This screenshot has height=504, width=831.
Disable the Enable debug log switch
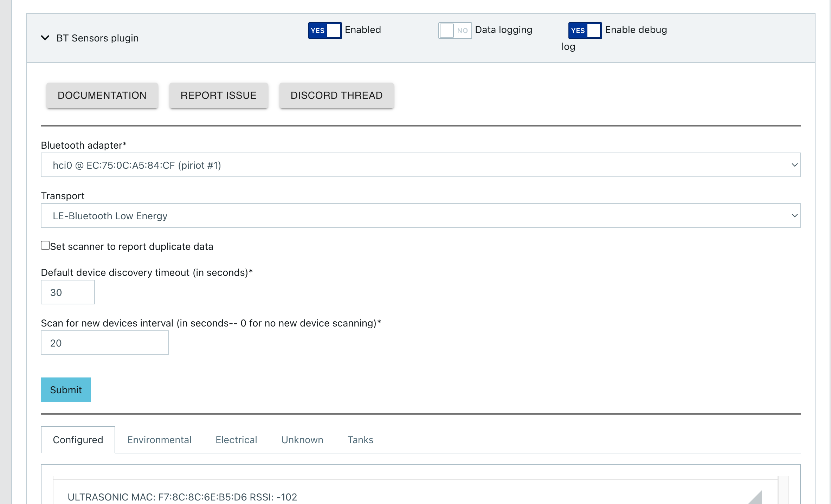(585, 31)
